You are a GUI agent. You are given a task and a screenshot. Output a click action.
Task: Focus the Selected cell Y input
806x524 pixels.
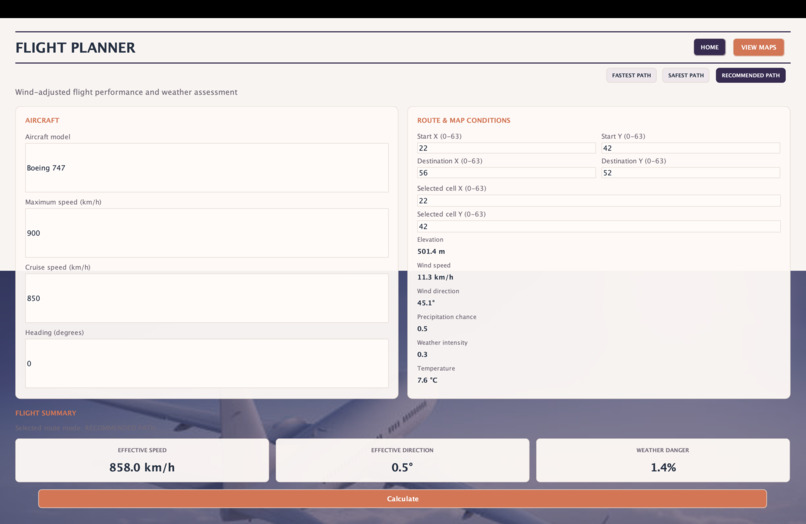598,226
